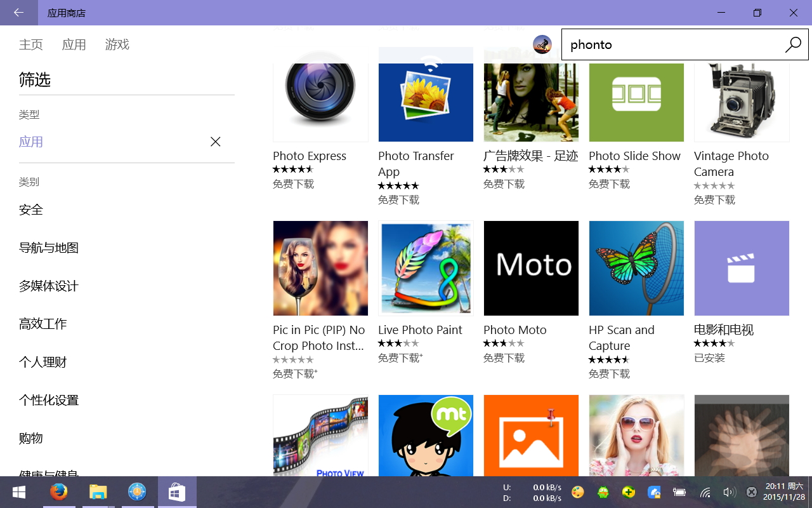Click the 应用 type filter label
The height and width of the screenshot is (508, 812).
[31, 142]
